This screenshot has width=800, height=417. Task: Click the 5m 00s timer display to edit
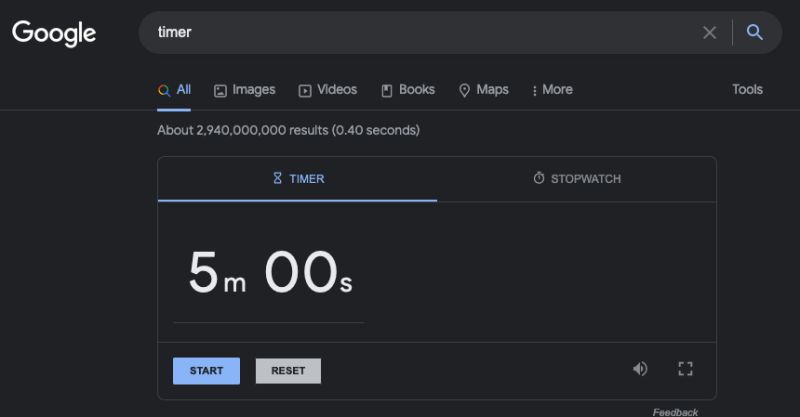(x=269, y=274)
